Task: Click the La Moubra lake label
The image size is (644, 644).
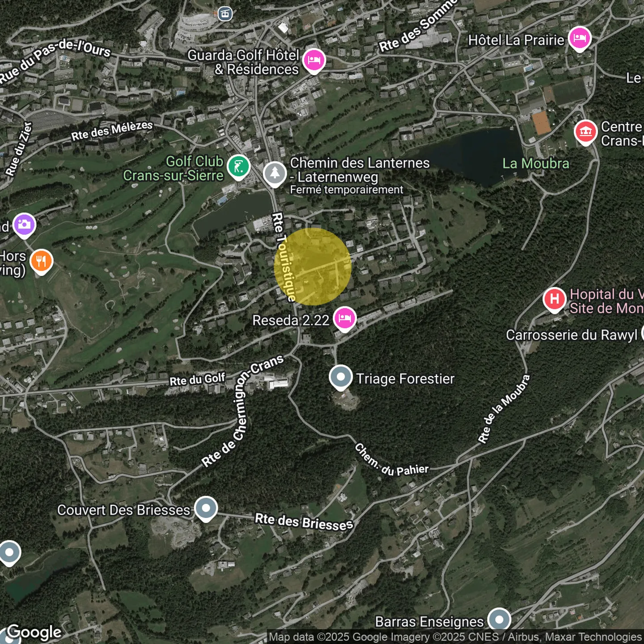Action: [535, 164]
